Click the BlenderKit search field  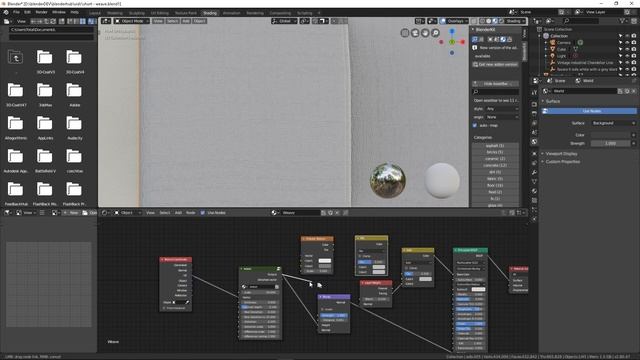(x=496, y=92)
